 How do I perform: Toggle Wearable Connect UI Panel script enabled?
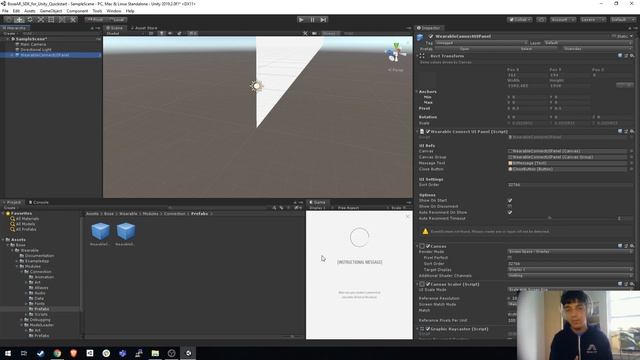[x=428, y=131]
